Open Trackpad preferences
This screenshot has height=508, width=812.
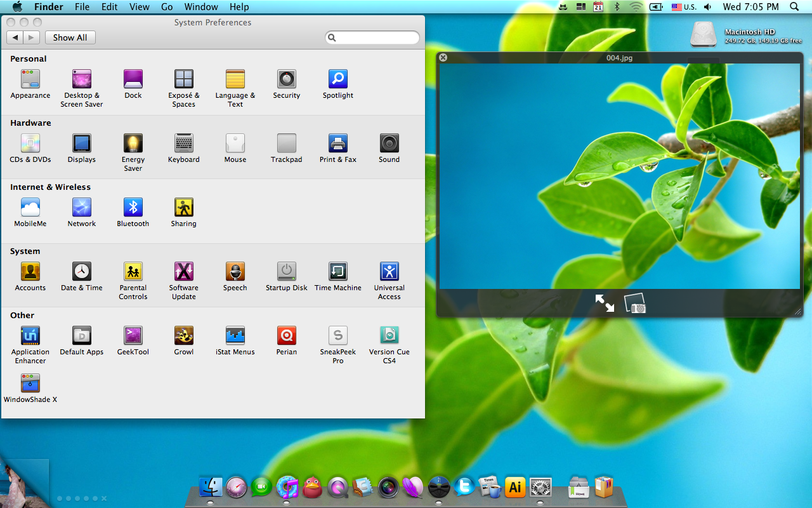click(x=287, y=148)
